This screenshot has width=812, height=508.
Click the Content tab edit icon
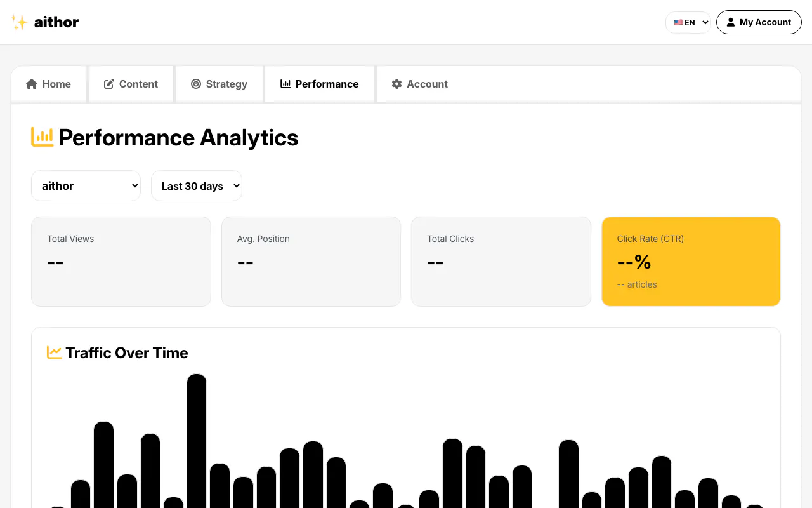pos(109,84)
